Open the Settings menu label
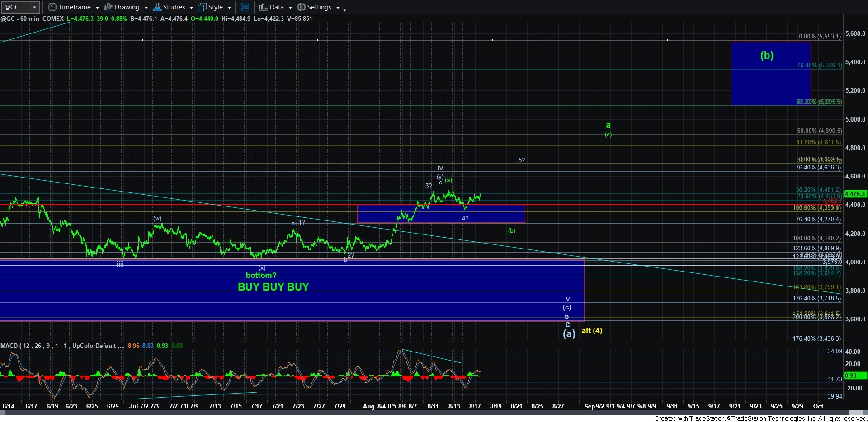Screen dimensions: 868x422 tap(320, 7)
